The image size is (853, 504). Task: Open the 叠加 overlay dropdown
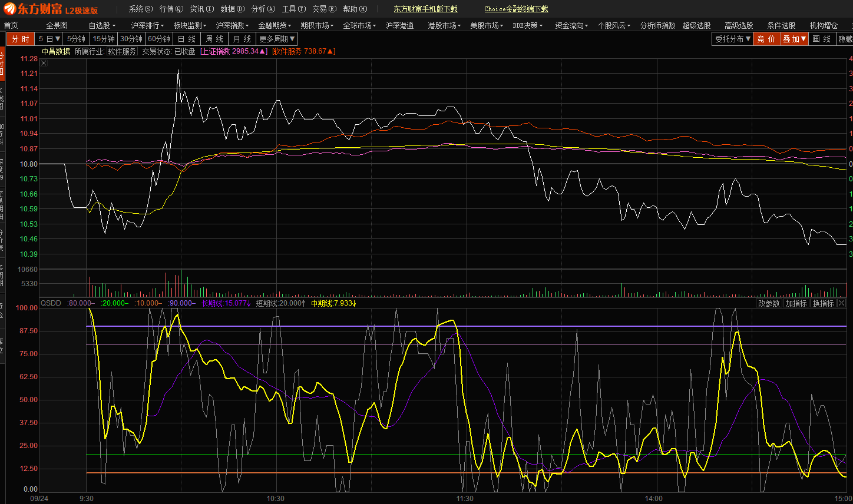click(795, 39)
